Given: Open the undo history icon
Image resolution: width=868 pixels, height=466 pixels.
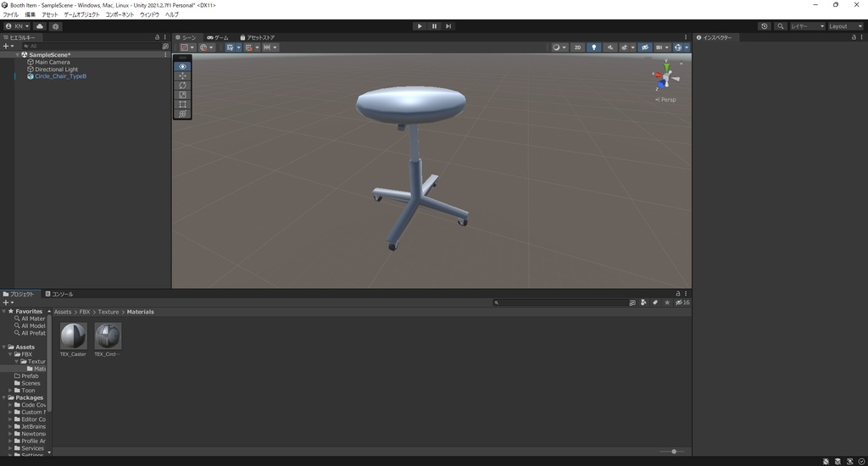Looking at the screenshot, I should coord(765,26).
